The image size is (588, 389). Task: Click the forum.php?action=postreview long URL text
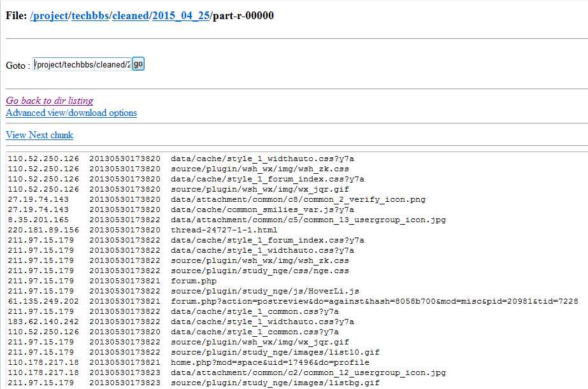(x=374, y=301)
